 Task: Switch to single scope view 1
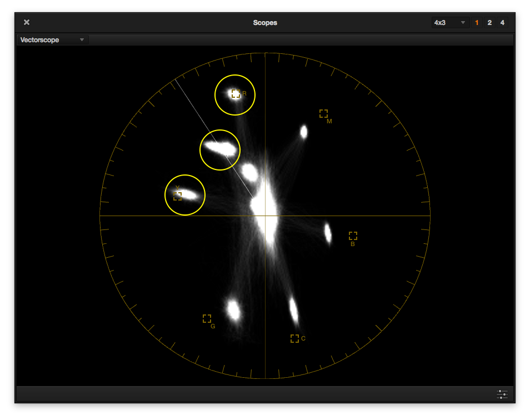pyautogui.click(x=477, y=23)
